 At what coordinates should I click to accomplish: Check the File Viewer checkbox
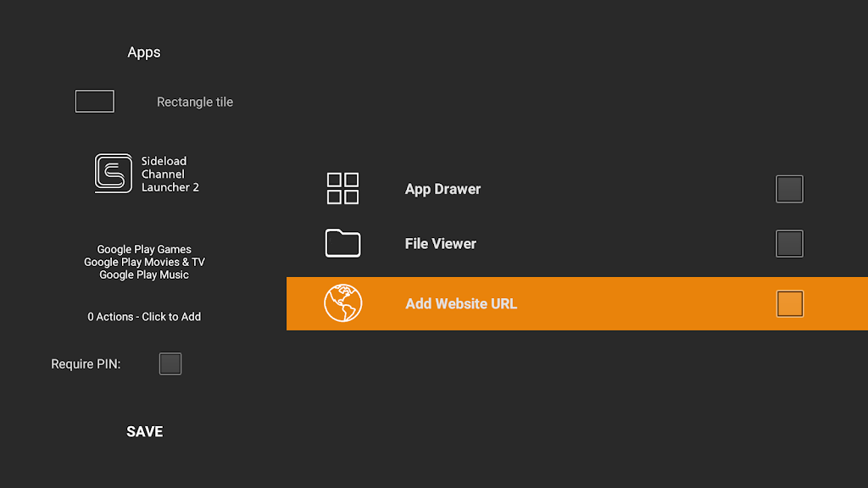point(789,243)
